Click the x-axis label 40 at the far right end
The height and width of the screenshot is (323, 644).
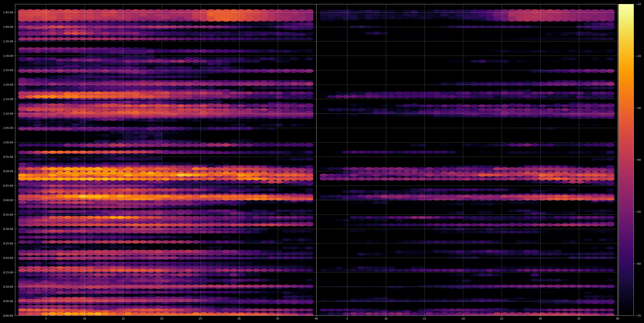pos(618,319)
